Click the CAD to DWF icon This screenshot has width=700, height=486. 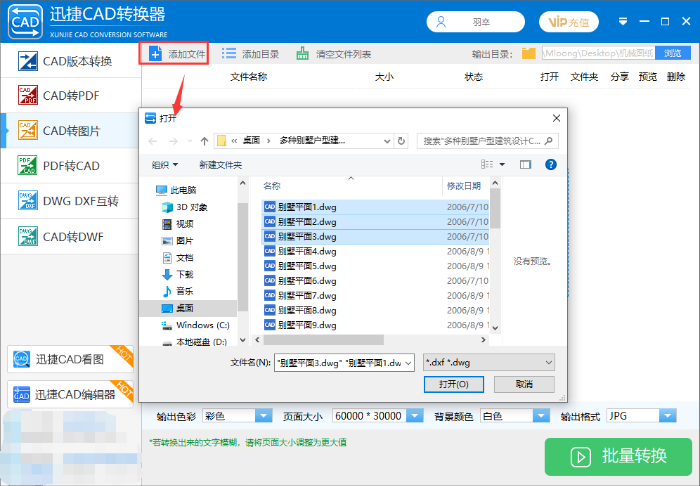(x=28, y=237)
